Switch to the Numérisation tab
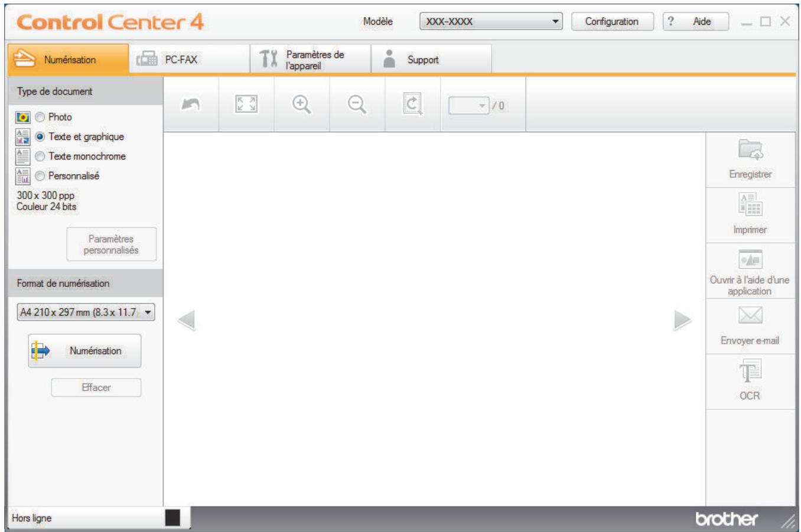Image resolution: width=801 pixels, height=532 pixels. [68, 59]
